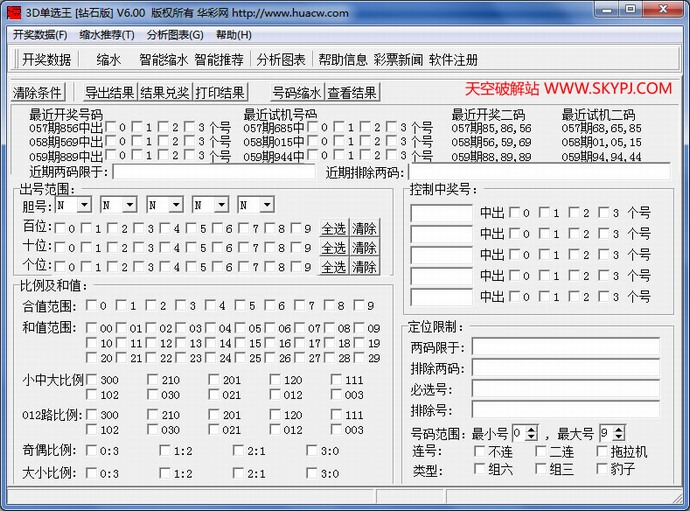
Task: Open 智能推荐 from the toolbar
Action: 219,60
